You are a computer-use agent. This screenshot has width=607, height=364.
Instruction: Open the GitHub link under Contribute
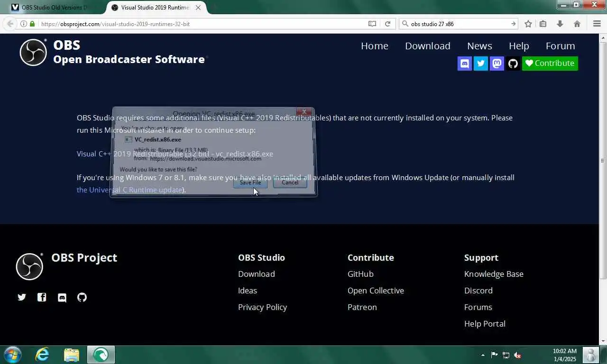coord(360,274)
